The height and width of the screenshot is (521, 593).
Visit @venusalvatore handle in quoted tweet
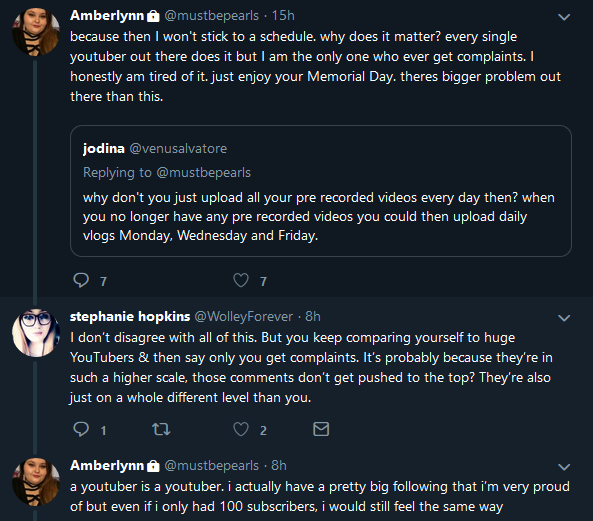pos(178,149)
